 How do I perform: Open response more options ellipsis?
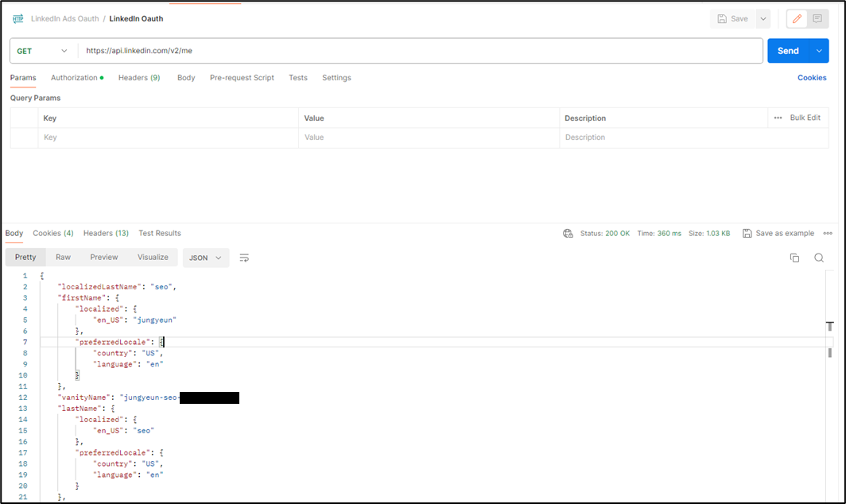point(828,234)
